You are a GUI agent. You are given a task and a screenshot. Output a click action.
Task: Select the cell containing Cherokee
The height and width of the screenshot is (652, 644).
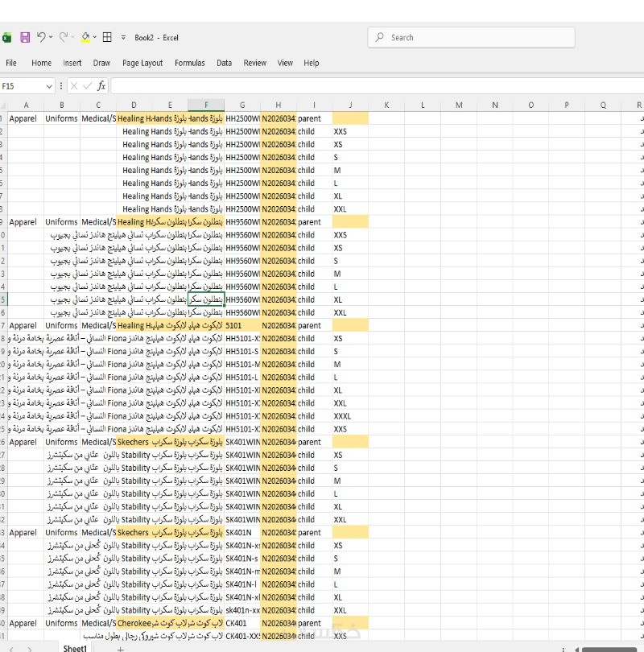click(x=134, y=623)
